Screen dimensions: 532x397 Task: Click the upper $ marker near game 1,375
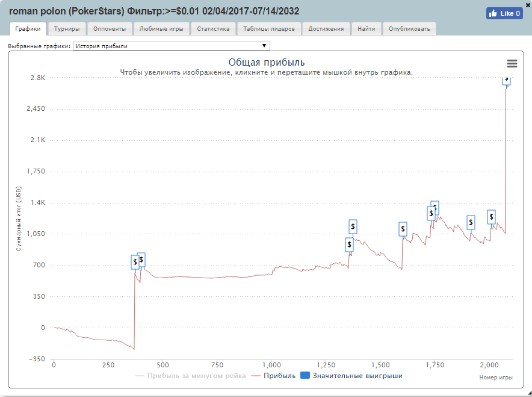click(353, 226)
